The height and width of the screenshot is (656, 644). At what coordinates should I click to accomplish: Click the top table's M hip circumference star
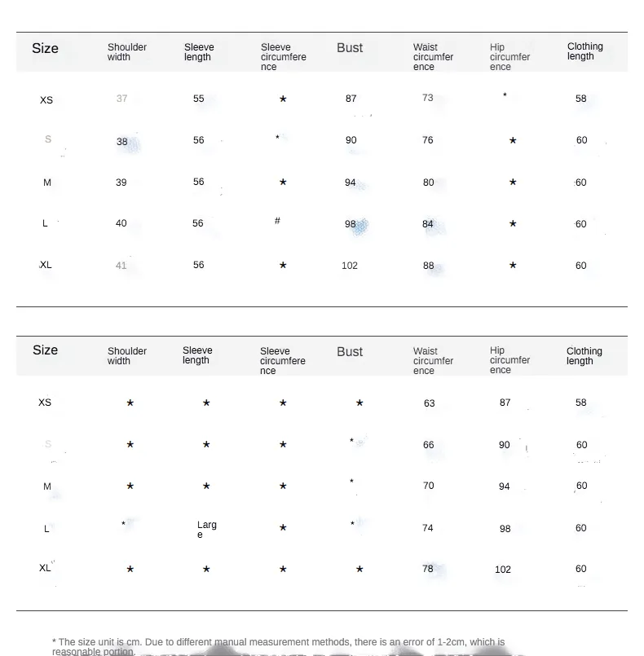tap(513, 182)
